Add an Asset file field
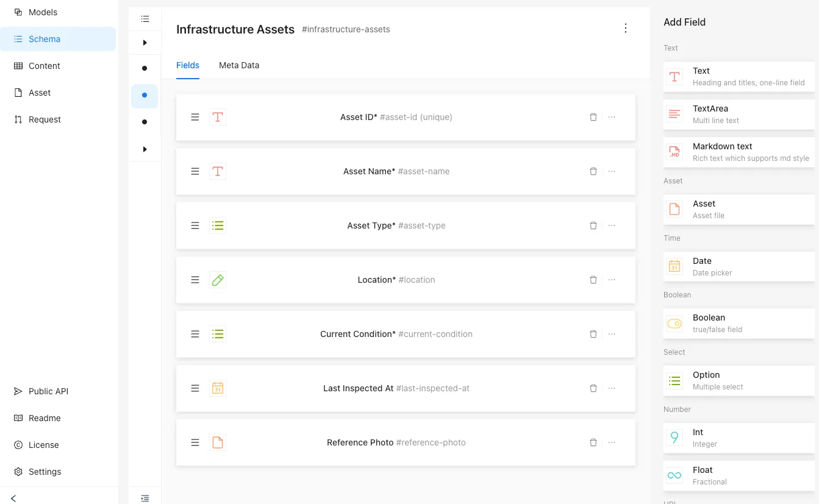This screenshot has height=504, width=819. [x=739, y=210]
